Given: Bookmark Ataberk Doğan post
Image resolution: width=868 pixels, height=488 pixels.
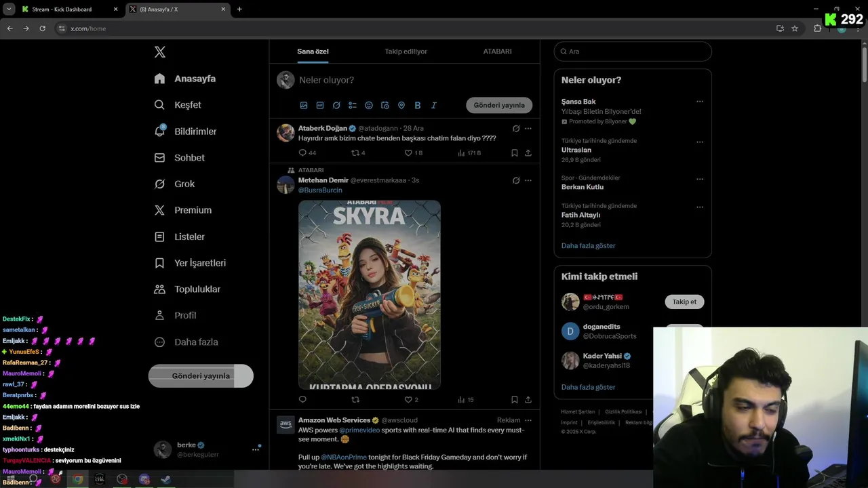Looking at the screenshot, I should 515,153.
